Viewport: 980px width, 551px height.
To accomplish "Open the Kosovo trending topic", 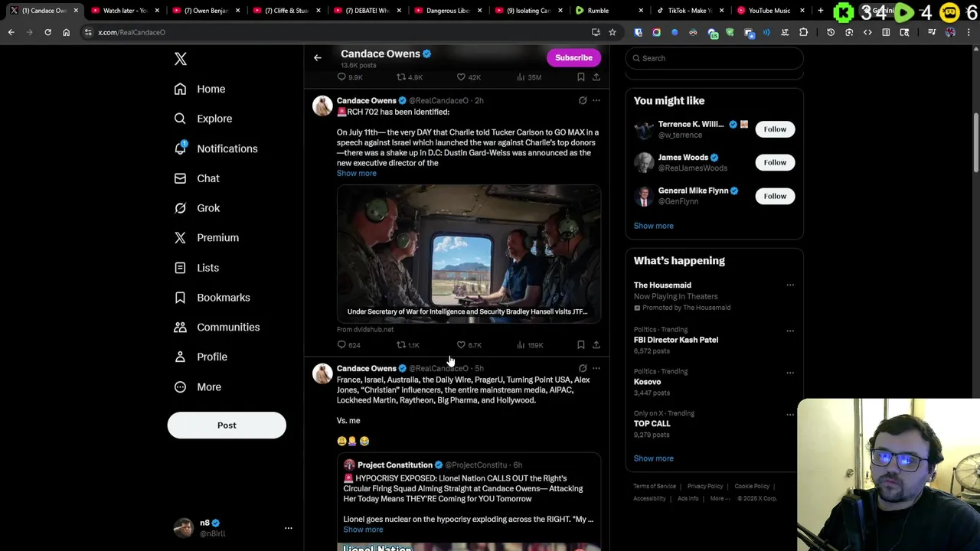I will tap(647, 382).
